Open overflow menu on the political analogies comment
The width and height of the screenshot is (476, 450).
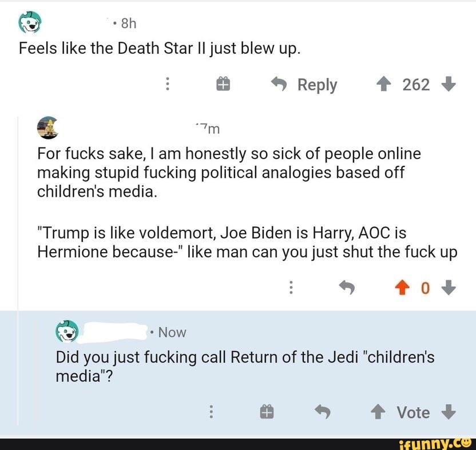292,288
